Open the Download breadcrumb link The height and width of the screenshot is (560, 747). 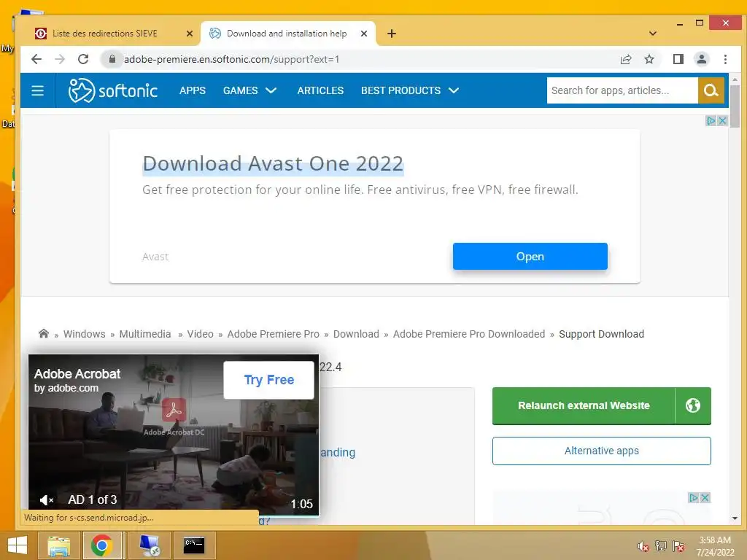(356, 334)
